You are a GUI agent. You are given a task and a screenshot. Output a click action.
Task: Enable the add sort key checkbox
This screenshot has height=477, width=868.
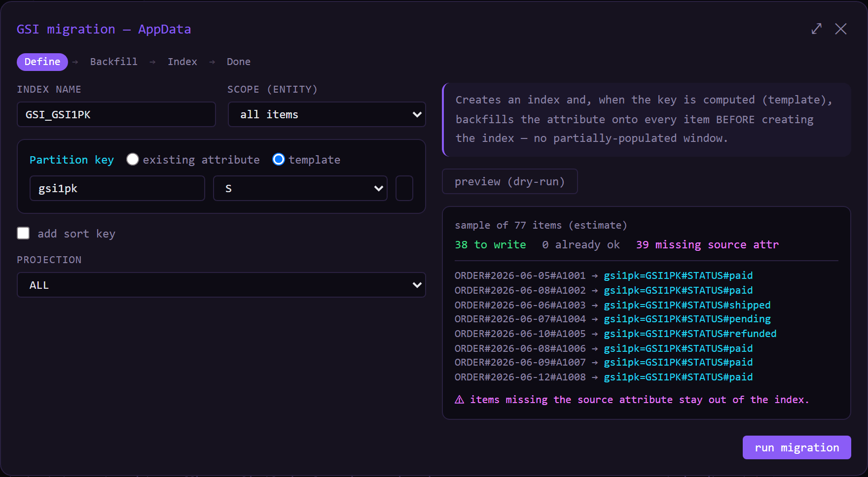point(23,233)
